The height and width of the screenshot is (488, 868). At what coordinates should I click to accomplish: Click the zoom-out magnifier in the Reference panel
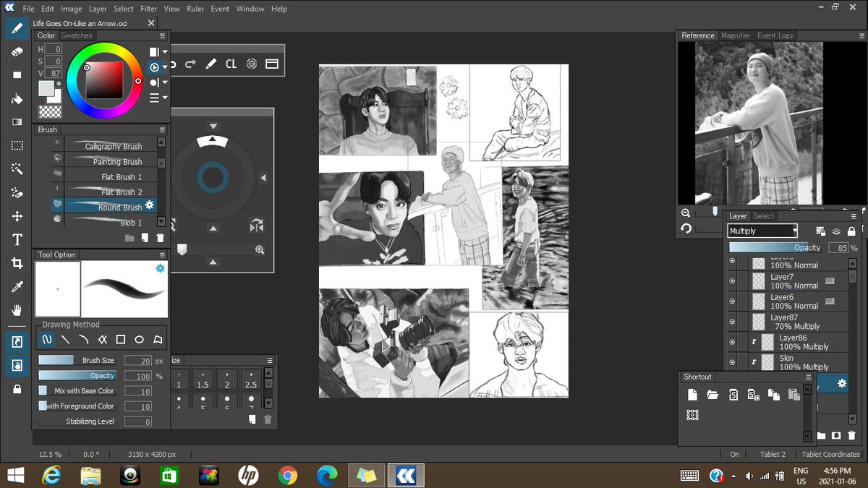[x=686, y=213]
